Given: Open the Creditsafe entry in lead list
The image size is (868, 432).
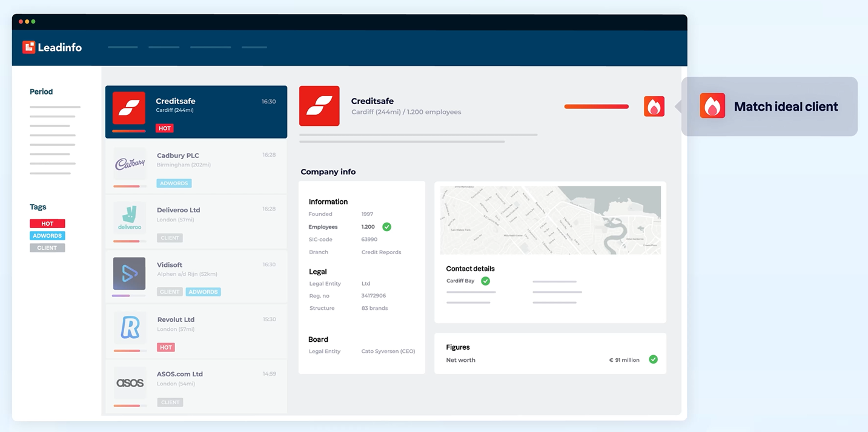Looking at the screenshot, I should (x=196, y=112).
